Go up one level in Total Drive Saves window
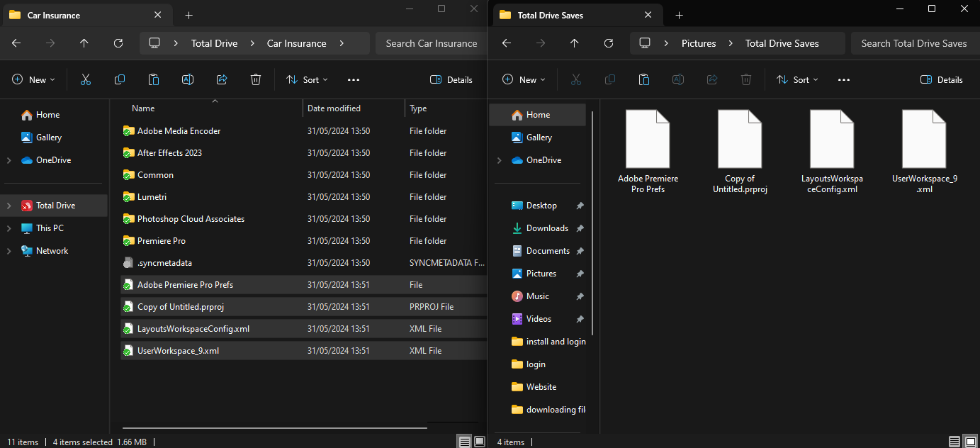Viewport: 980px width, 448px height. [575, 43]
